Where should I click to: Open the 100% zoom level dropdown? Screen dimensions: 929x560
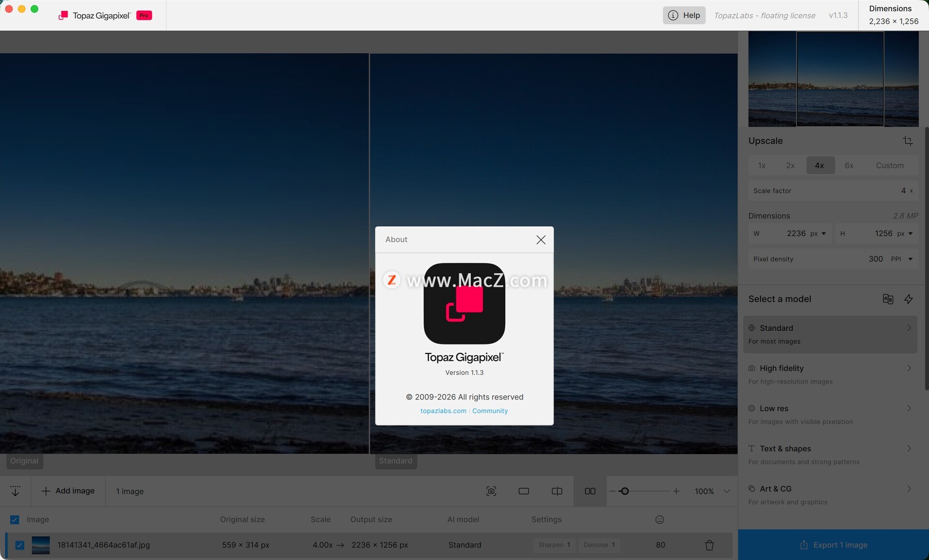click(726, 491)
